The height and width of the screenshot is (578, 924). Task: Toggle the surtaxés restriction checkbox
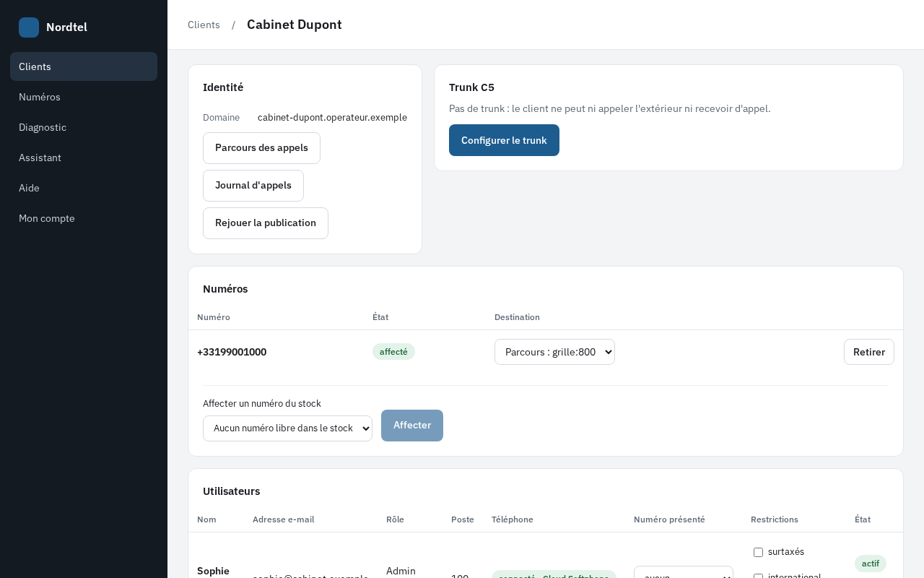tap(758, 552)
